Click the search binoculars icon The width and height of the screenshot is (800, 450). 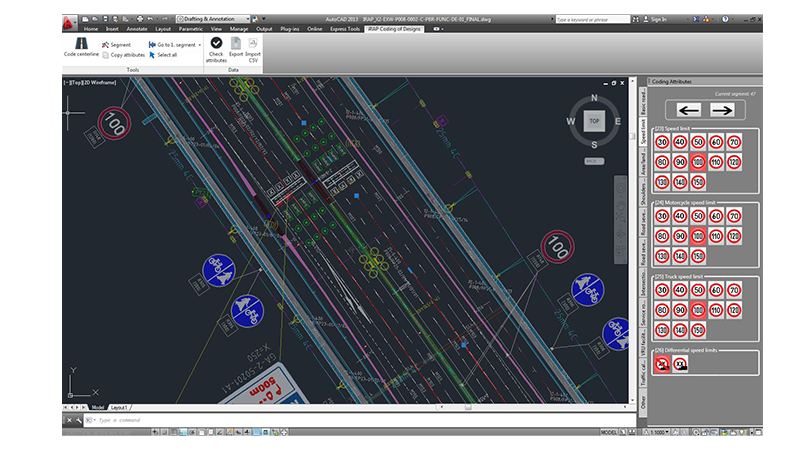click(636, 19)
